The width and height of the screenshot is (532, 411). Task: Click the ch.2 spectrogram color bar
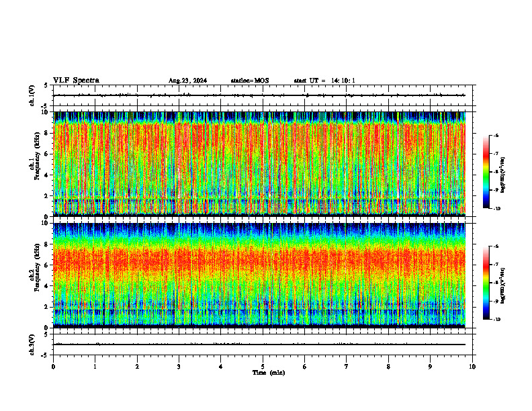coord(486,283)
